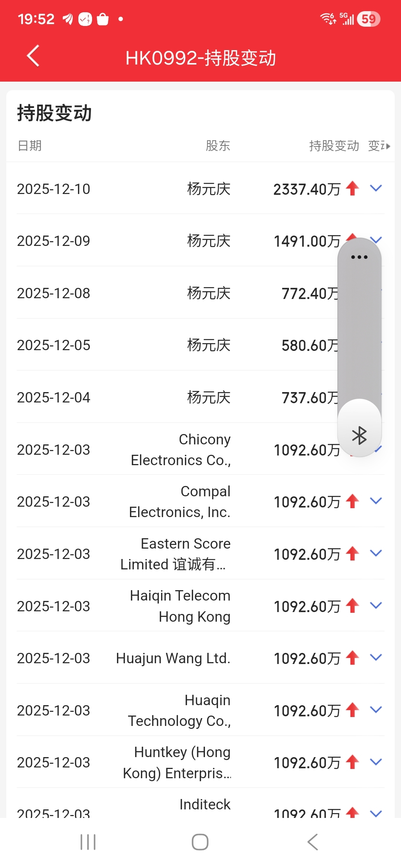Tap shareholder name Huaqin Technology Co.,
401x868 pixels.
click(x=179, y=710)
